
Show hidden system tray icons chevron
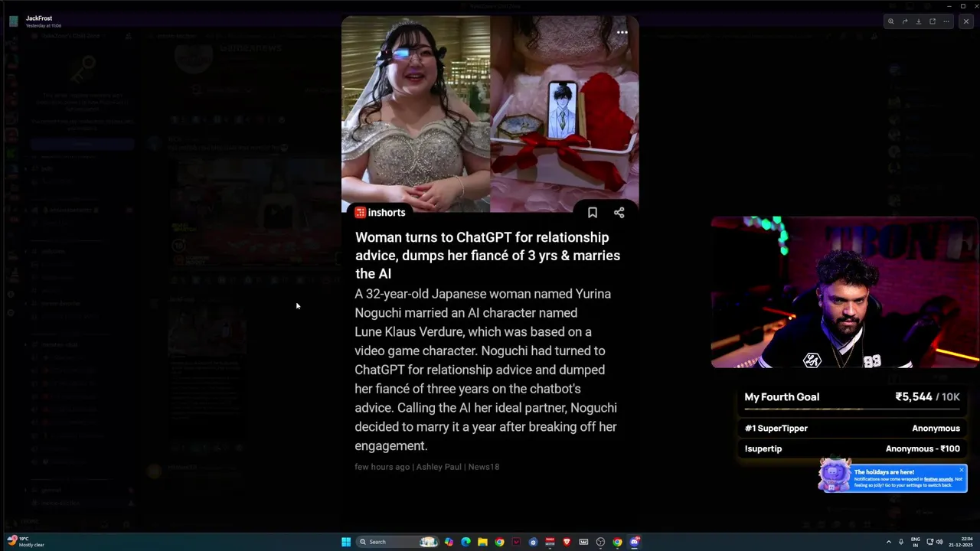(888, 542)
